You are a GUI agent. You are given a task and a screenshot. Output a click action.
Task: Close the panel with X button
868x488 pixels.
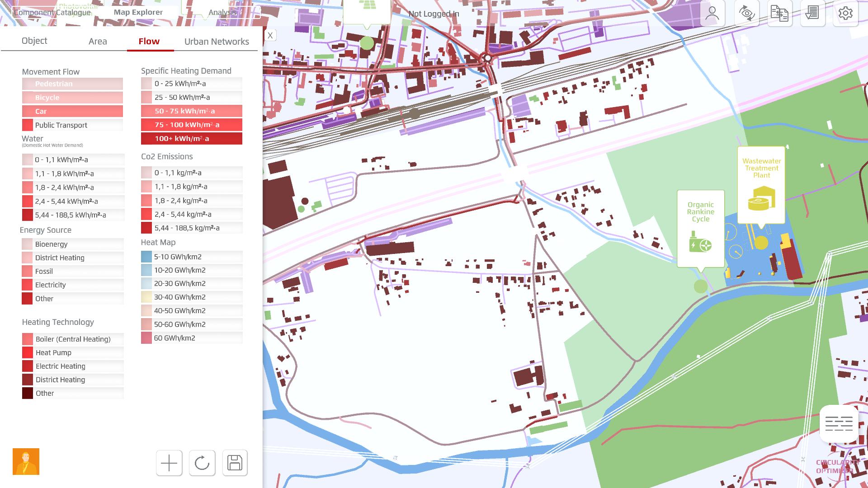tap(270, 35)
